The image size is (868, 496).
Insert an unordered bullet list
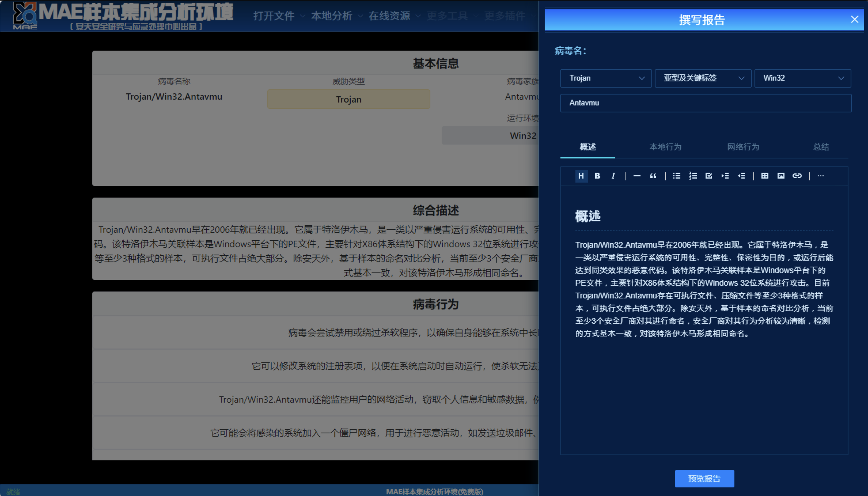[676, 176]
